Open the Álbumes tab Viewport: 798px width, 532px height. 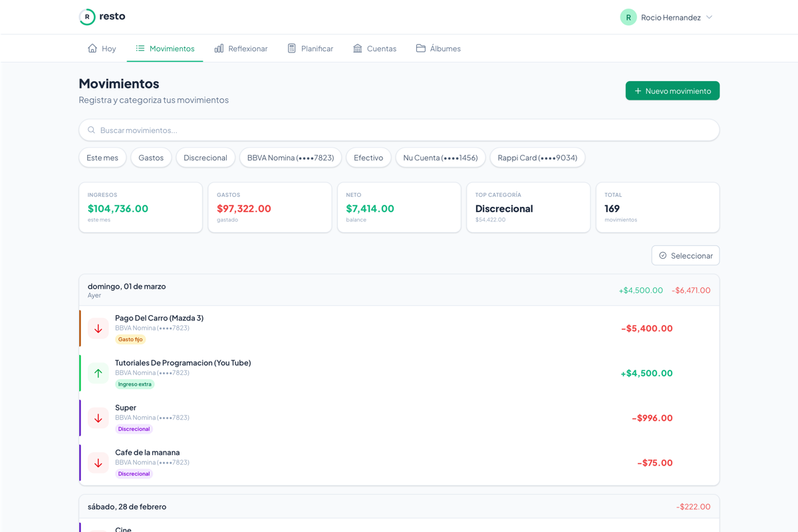tap(438, 49)
